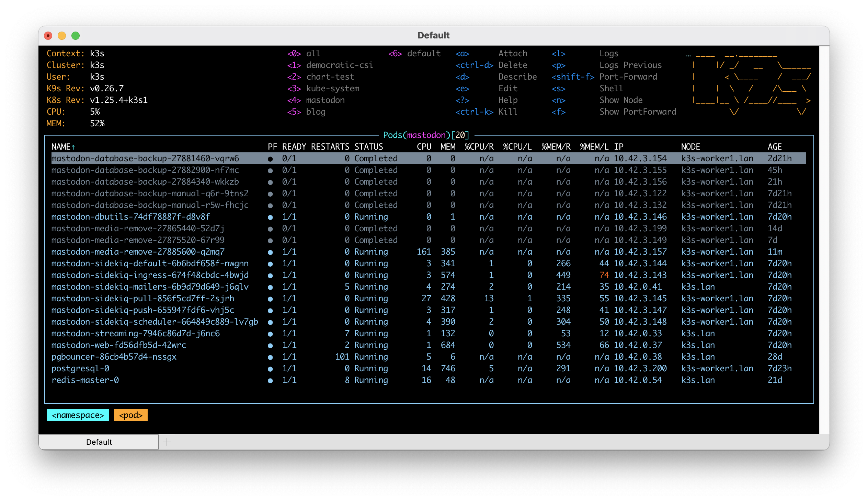Viewport: 868px width, 501px height.
Task: Click the yellow minimize window button
Action: [61, 35]
